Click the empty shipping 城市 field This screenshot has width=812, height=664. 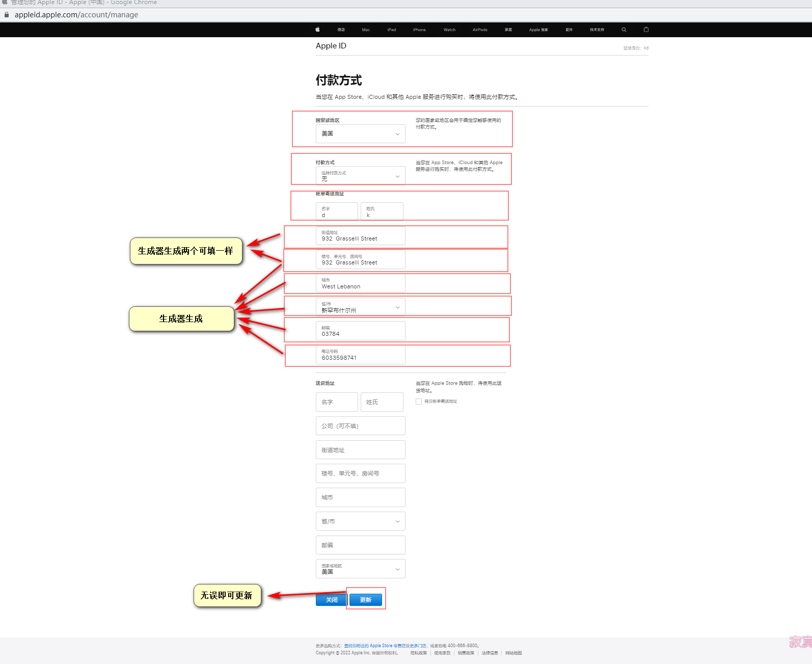tap(360, 497)
